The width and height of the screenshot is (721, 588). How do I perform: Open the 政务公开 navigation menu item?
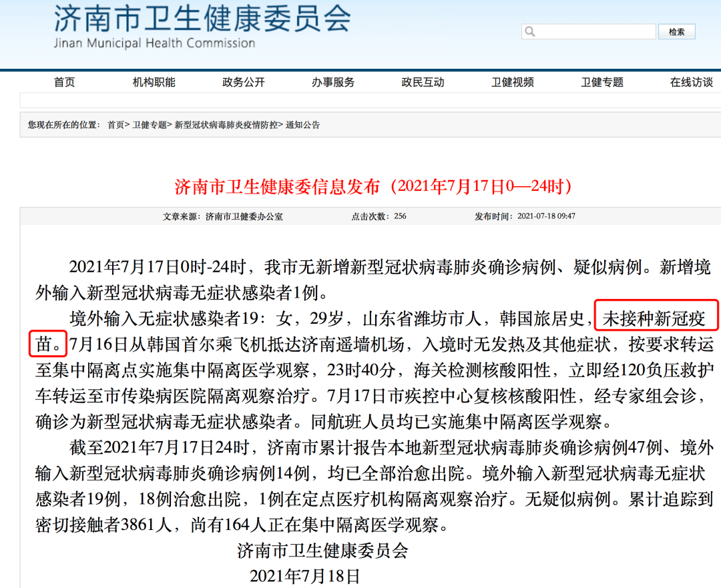[x=242, y=81]
